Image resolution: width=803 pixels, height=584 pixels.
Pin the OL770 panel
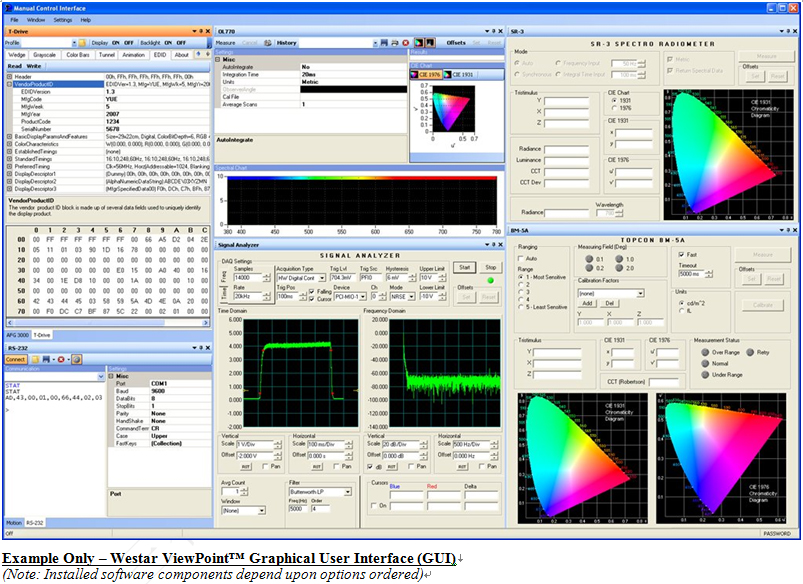point(494,31)
